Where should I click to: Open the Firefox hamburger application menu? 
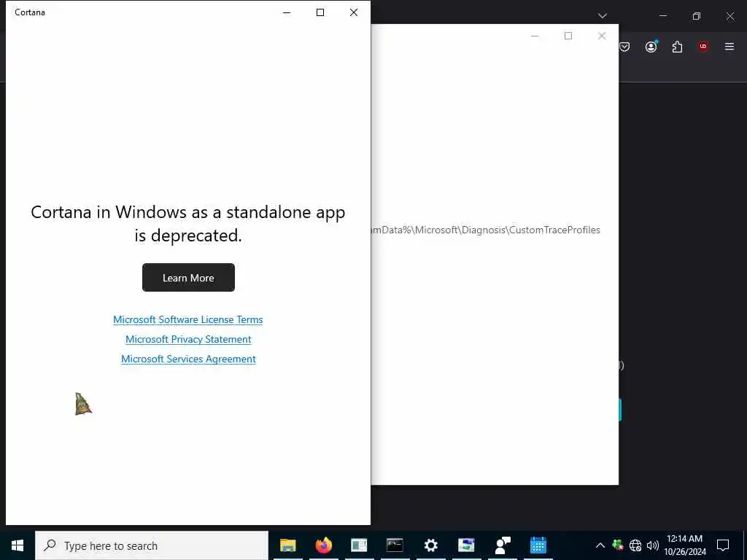(729, 46)
